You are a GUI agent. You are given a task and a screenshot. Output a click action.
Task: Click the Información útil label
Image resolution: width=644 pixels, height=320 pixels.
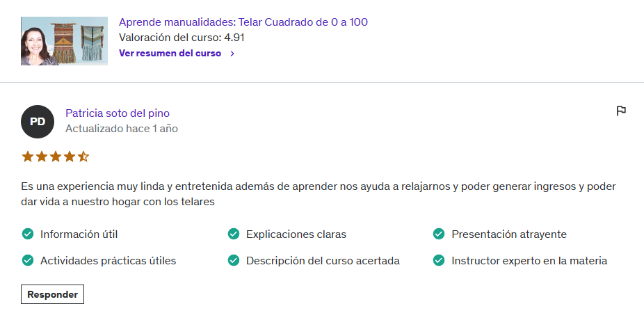(83, 234)
